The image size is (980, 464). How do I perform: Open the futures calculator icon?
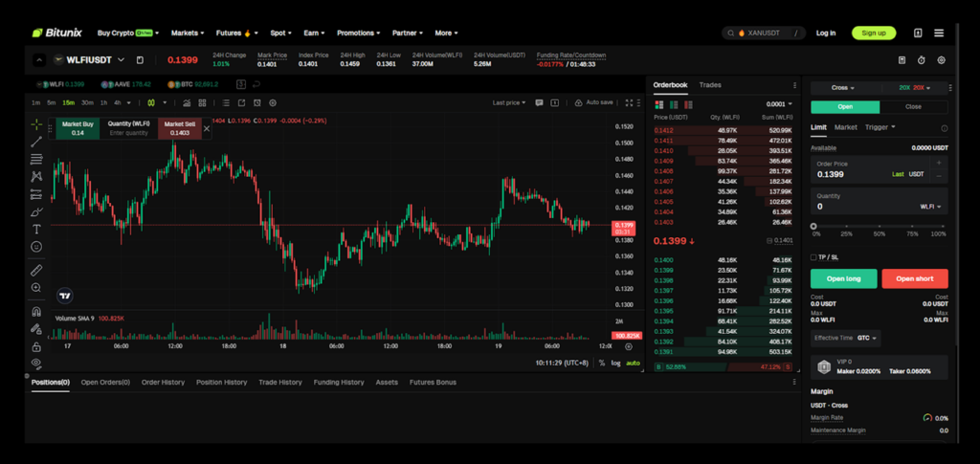click(x=902, y=60)
